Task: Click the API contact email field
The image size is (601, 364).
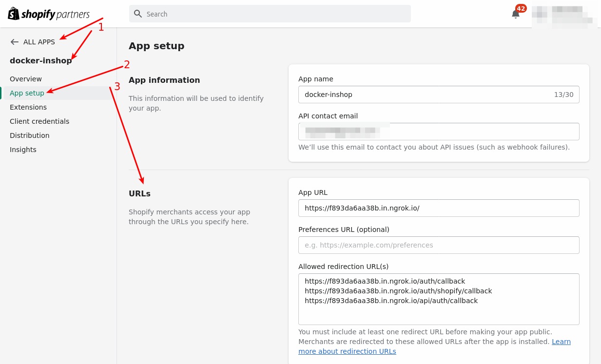Action: (x=439, y=132)
